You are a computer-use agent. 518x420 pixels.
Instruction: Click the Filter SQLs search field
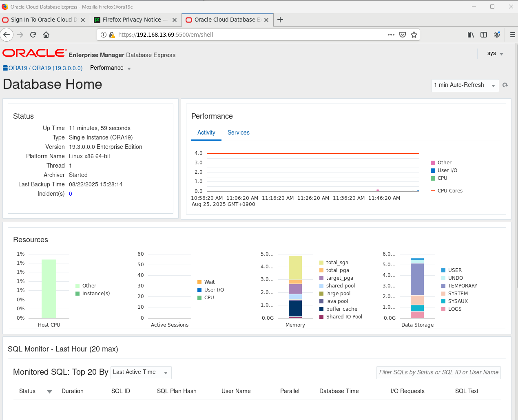[438, 372]
